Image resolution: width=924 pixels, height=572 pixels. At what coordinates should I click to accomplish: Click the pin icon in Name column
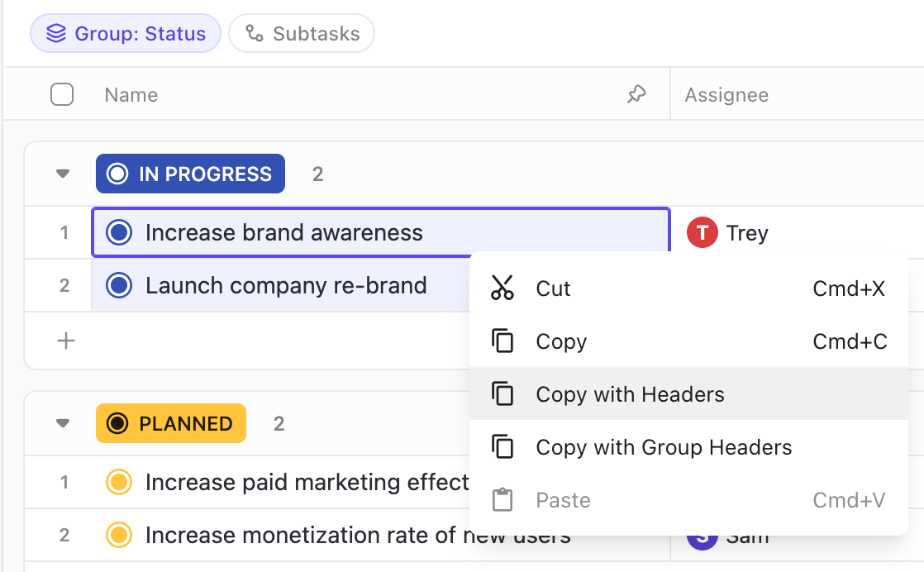[x=636, y=95]
